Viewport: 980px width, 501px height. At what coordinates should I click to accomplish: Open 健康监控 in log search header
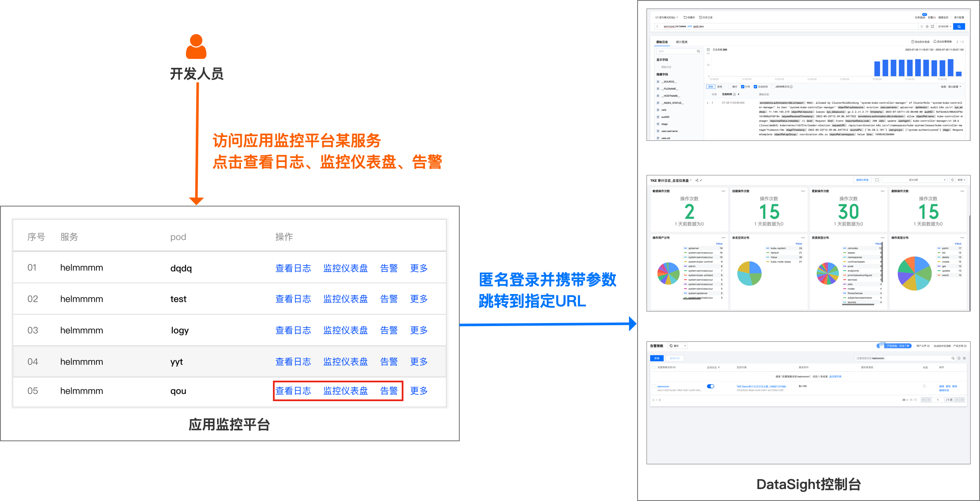click(x=943, y=17)
